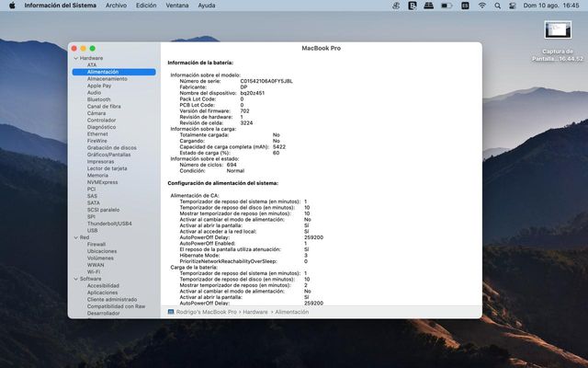
Task: Select Accesibilidad under Software
Action: coord(103,285)
